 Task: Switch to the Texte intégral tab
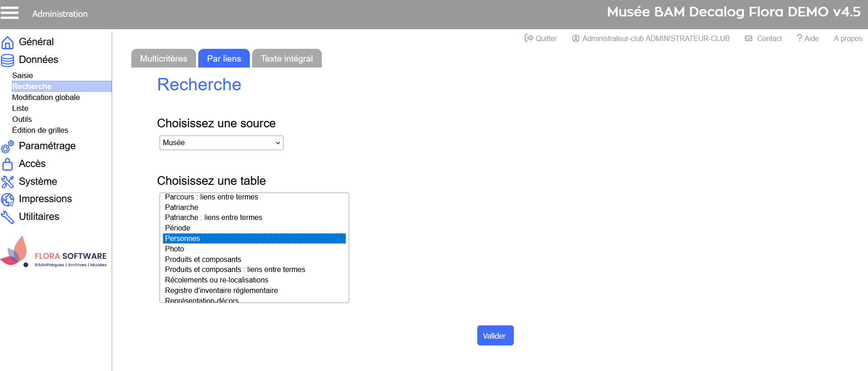click(x=287, y=59)
